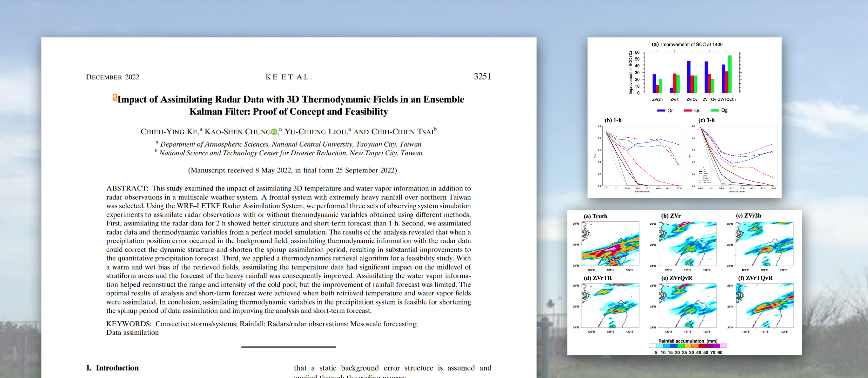Click the "KE ET AL." running header
Image resolution: width=868 pixels, height=378 pixels.
coord(289,77)
